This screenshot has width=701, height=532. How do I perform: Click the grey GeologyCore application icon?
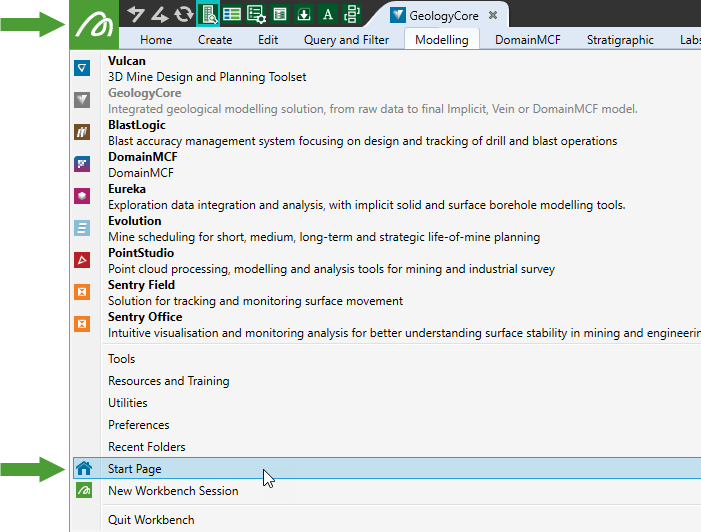click(82, 100)
